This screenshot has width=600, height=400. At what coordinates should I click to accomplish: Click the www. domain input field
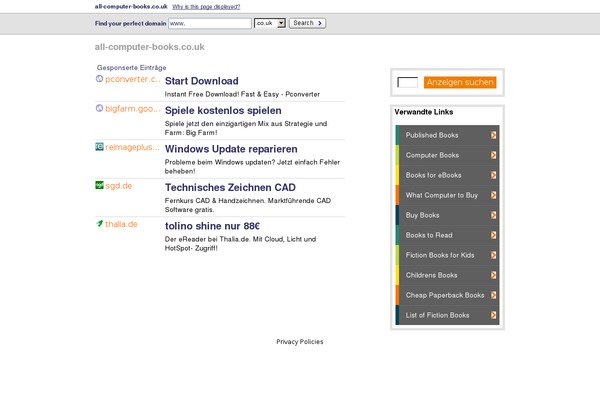(210, 23)
